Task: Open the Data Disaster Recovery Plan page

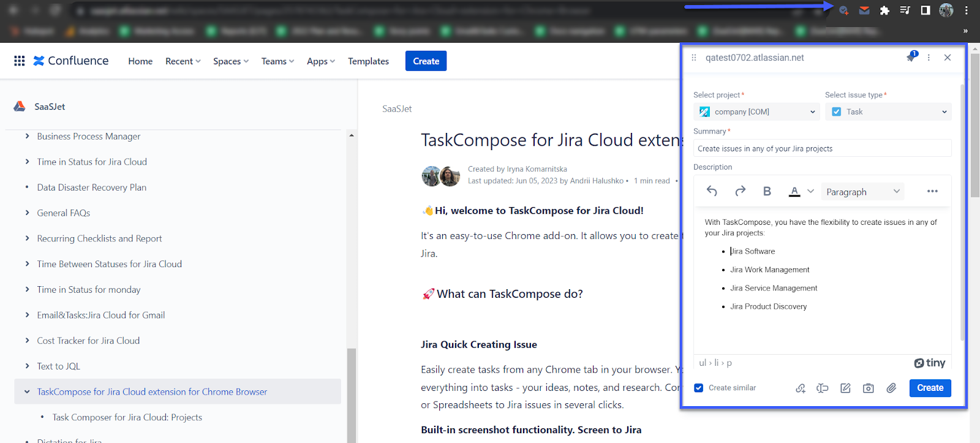Action: [x=92, y=187]
